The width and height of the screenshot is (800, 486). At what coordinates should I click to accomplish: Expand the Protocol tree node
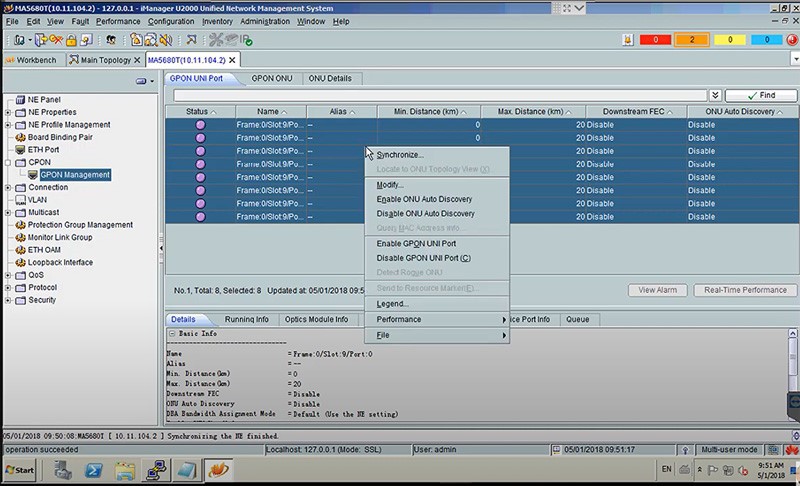(x=8, y=288)
